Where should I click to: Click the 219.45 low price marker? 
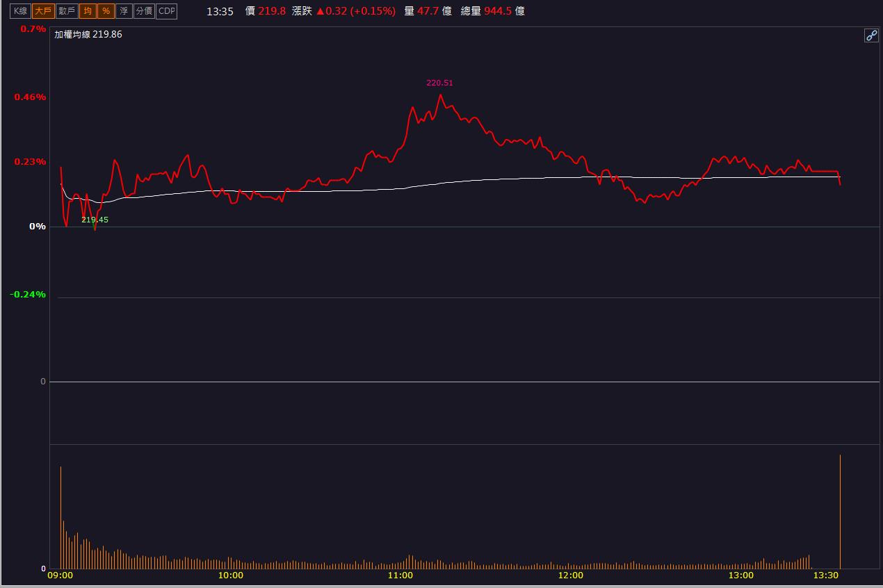tap(95, 220)
